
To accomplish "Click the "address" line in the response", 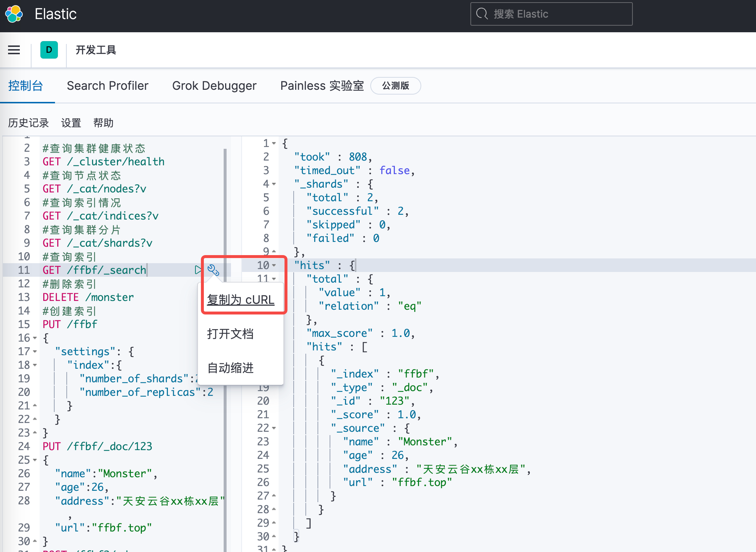I will tap(437, 469).
